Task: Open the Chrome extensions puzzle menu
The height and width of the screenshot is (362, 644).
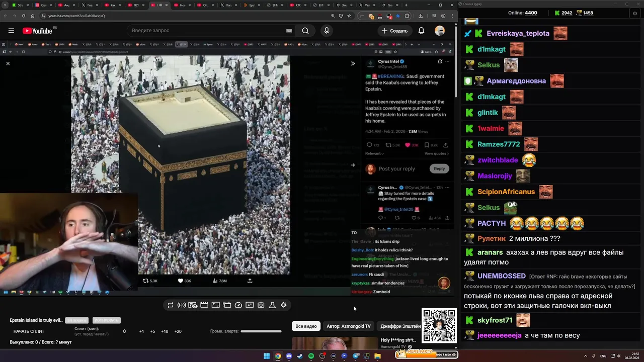Action: pyautogui.click(x=407, y=16)
